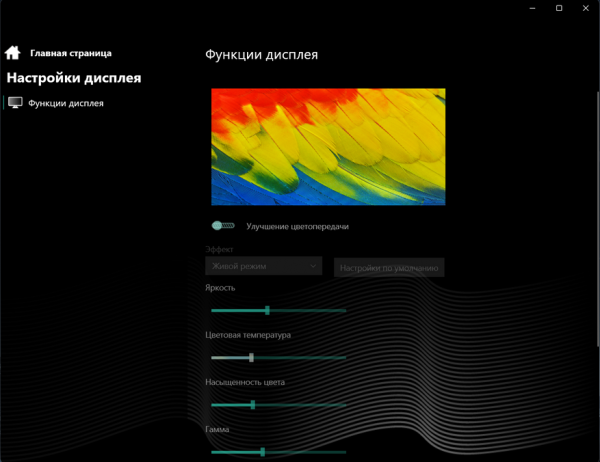Image resolution: width=600 pixels, height=462 pixels.
Task: Click the Цветовая температура label
Action: pos(248,335)
